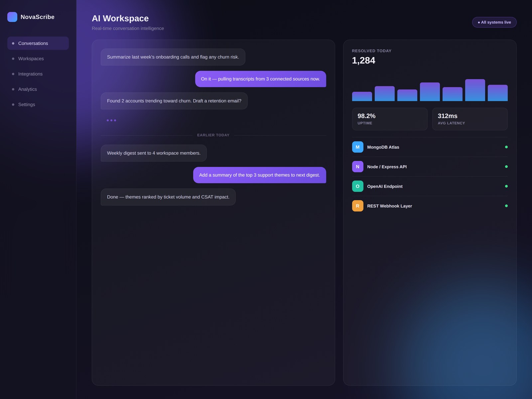Click the typing indicator dots
The width and height of the screenshot is (532, 399).
pyautogui.click(x=111, y=120)
